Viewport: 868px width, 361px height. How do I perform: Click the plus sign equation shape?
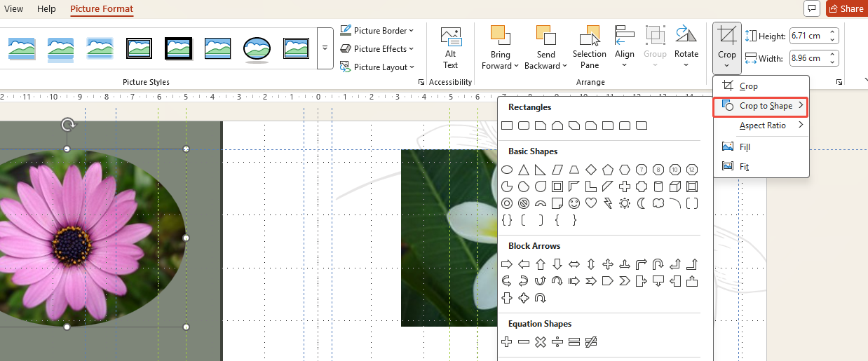(x=507, y=342)
